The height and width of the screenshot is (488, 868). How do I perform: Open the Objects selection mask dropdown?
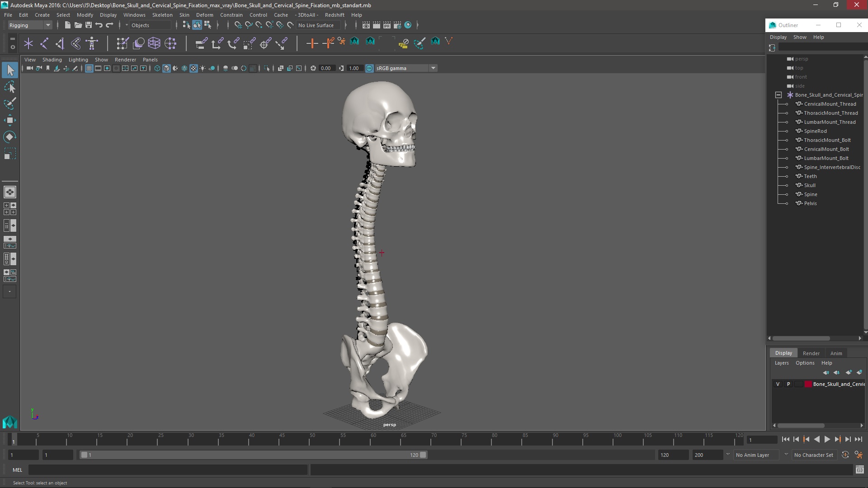pyautogui.click(x=149, y=25)
